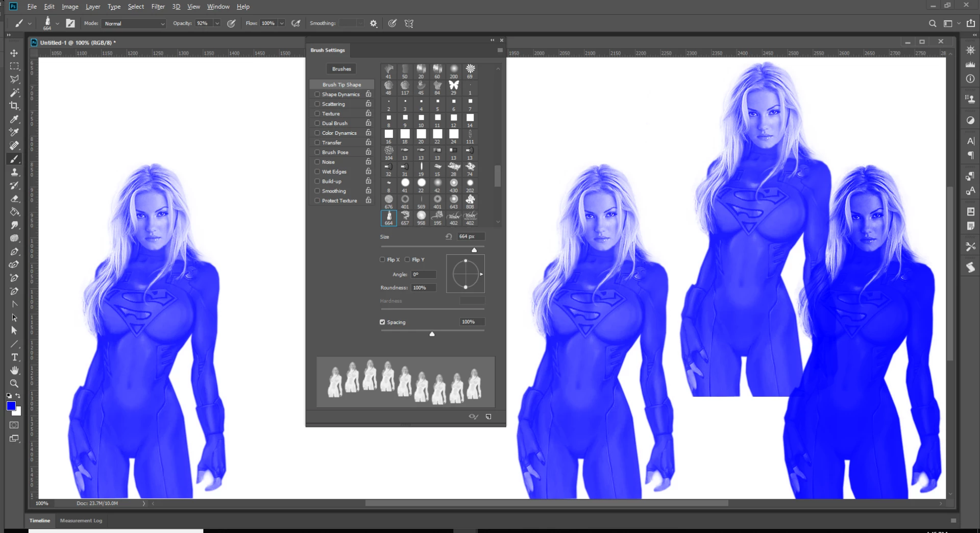
Task: Open the Info panel icon
Action: coord(970,79)
